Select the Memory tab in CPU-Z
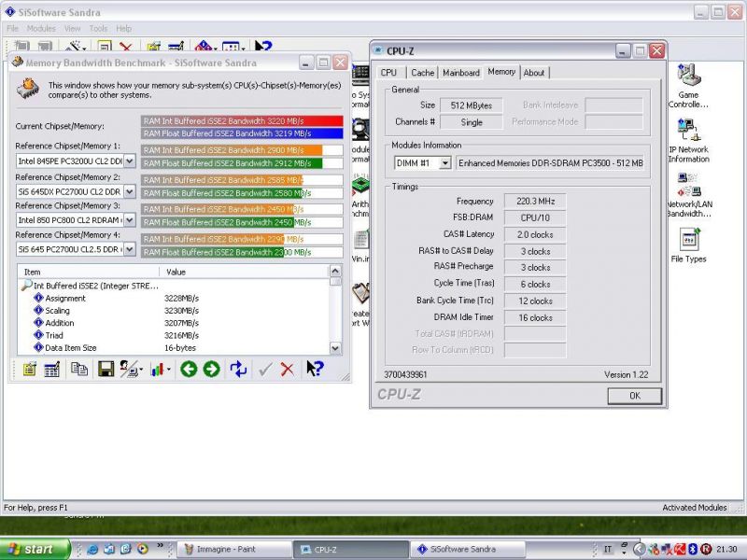Image resolution: width=747 pixels, height=560 pixels. [501, 72]
